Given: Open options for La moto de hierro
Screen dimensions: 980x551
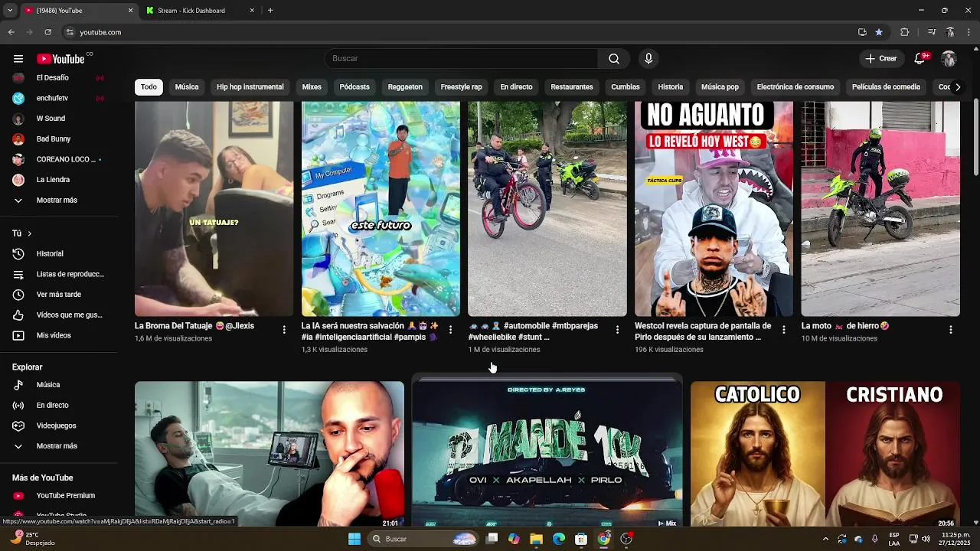Looking at the screenshot, I should (950, 330).
